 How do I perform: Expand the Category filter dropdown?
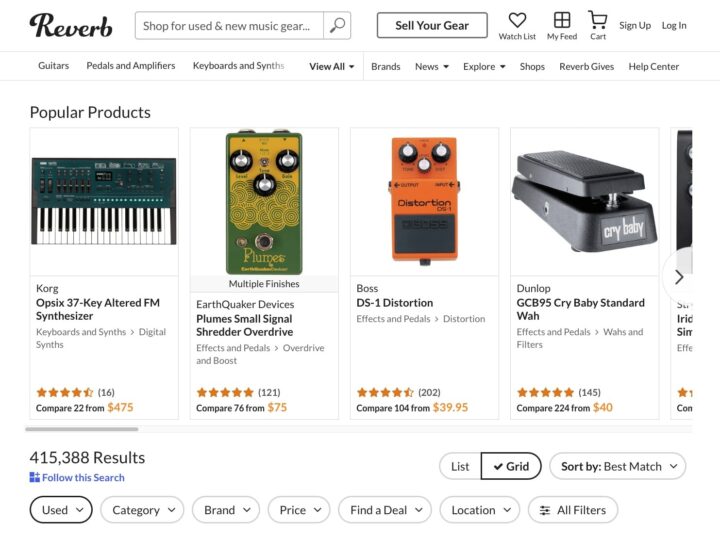(x=145, y=510)
